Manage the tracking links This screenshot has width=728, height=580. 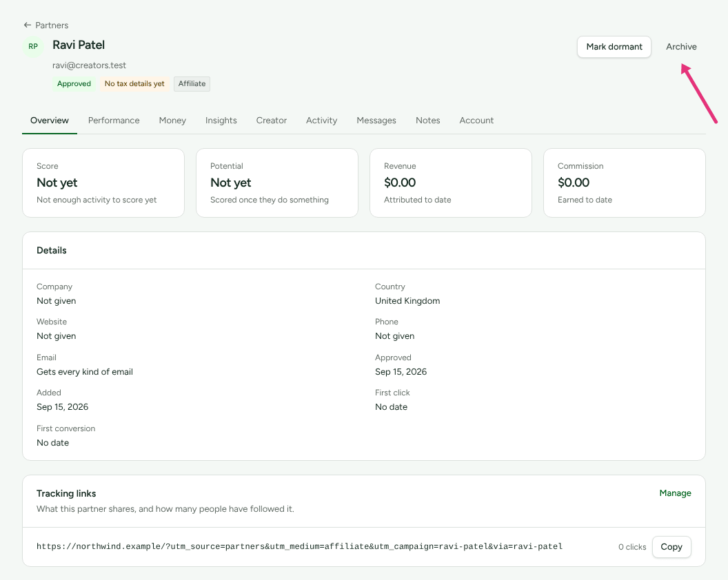(675, 493)
